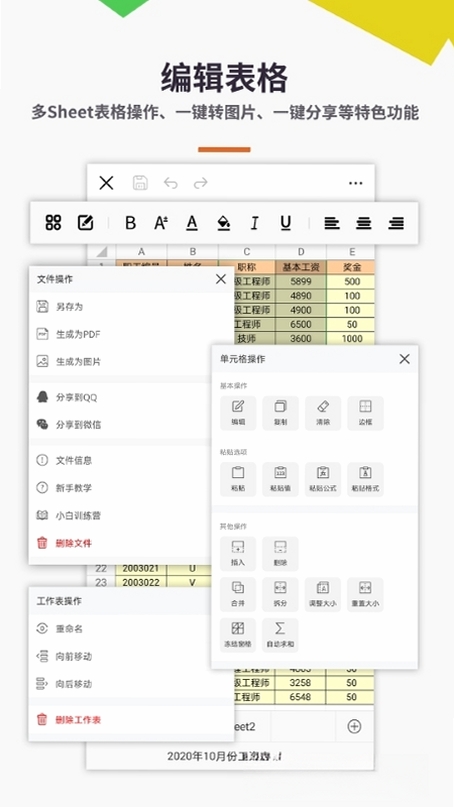Toggle Bold formatting in toolbar

[x=131, y=223]
